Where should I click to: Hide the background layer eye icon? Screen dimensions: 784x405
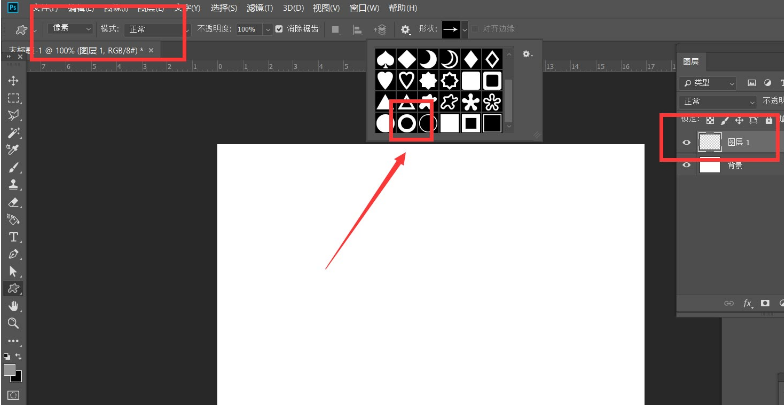coord(686,166)
